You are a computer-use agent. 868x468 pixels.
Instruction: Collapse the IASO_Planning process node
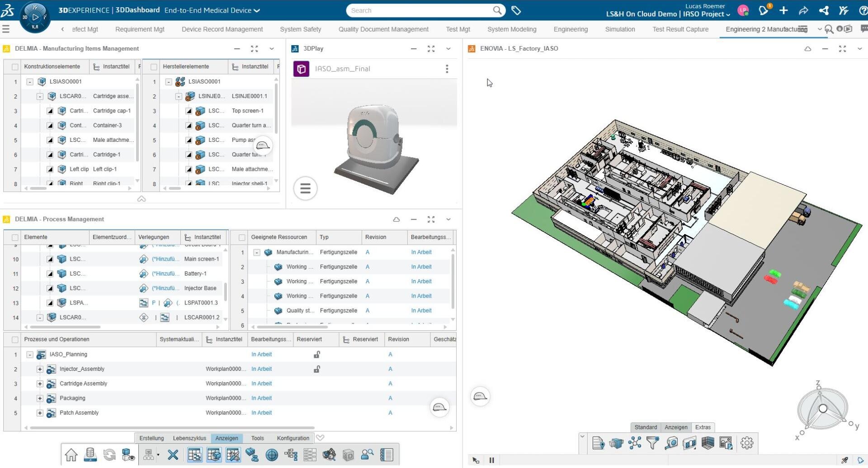30,355
